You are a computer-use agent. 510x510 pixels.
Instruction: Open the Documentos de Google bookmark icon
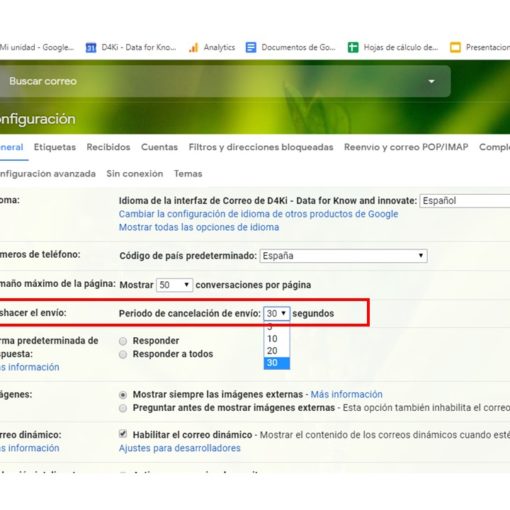click(x=251, y=48)
